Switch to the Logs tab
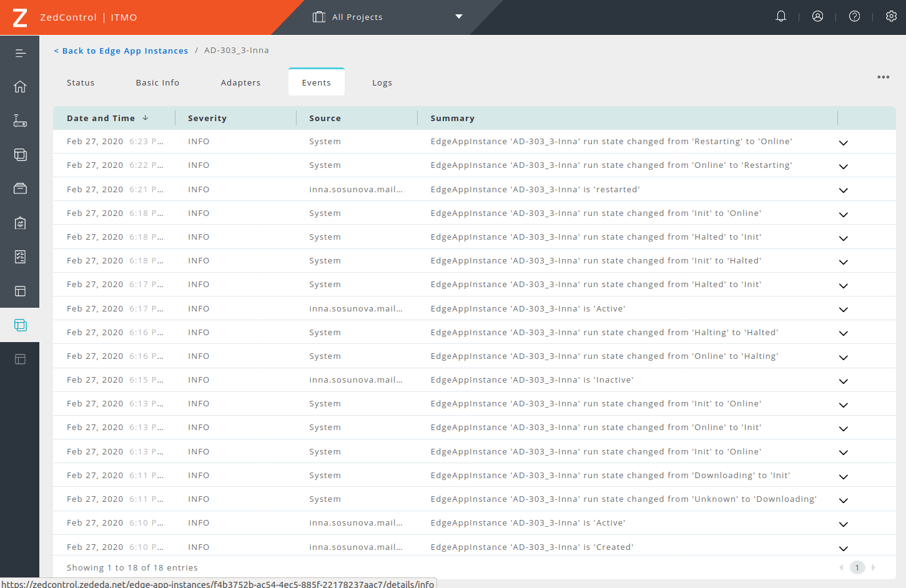This screenshot has height=588, width=906. [382, 82]
